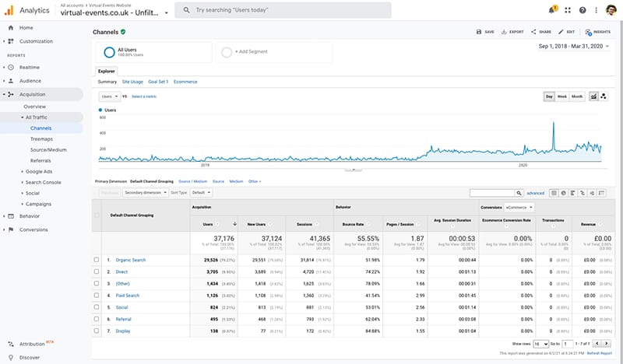
Task: Check the Display row checkbox
Action: tap(97, 331)
